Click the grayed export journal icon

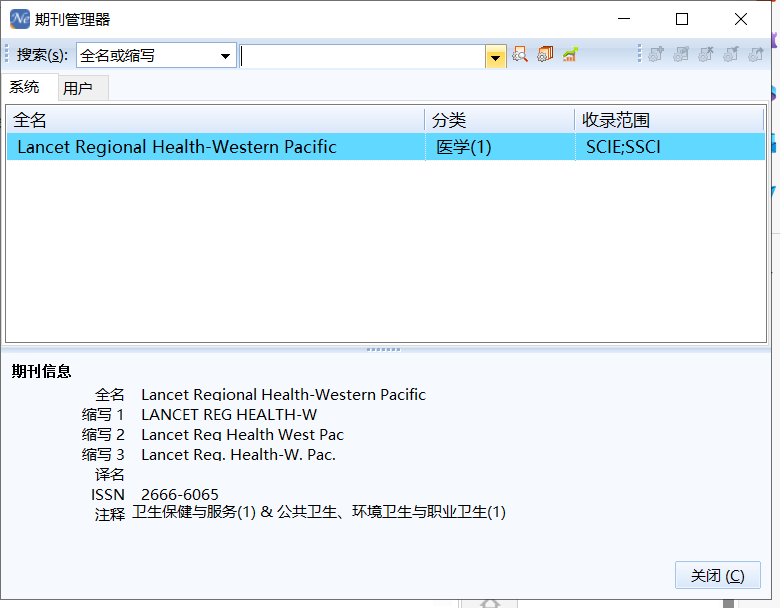(756, 54)
